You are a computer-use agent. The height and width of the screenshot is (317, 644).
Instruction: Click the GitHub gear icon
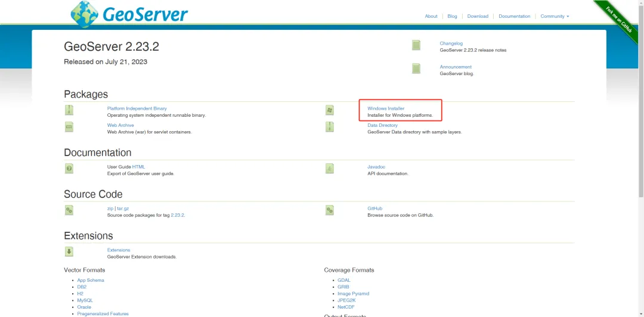pos(329,210)
